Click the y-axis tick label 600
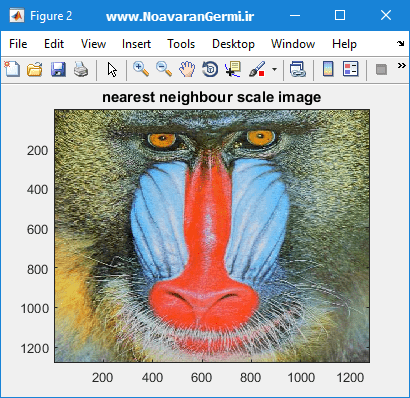The height and width of the screenshot is (398, 410). coord(37,229)
